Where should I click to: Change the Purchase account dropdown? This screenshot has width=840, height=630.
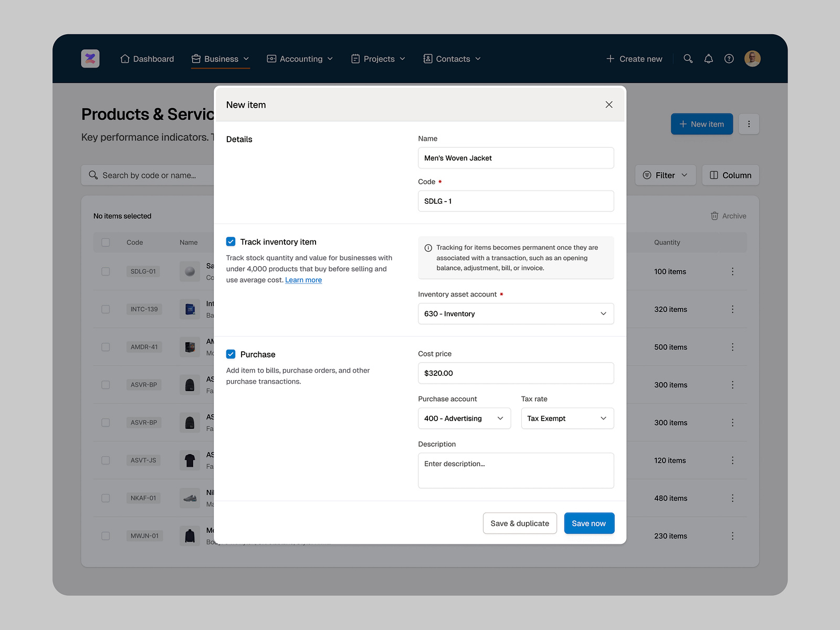[x=464, y=418]
